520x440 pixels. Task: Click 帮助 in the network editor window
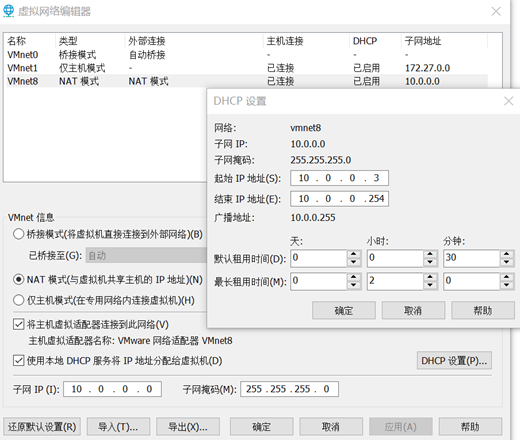[x=470, y=427]
